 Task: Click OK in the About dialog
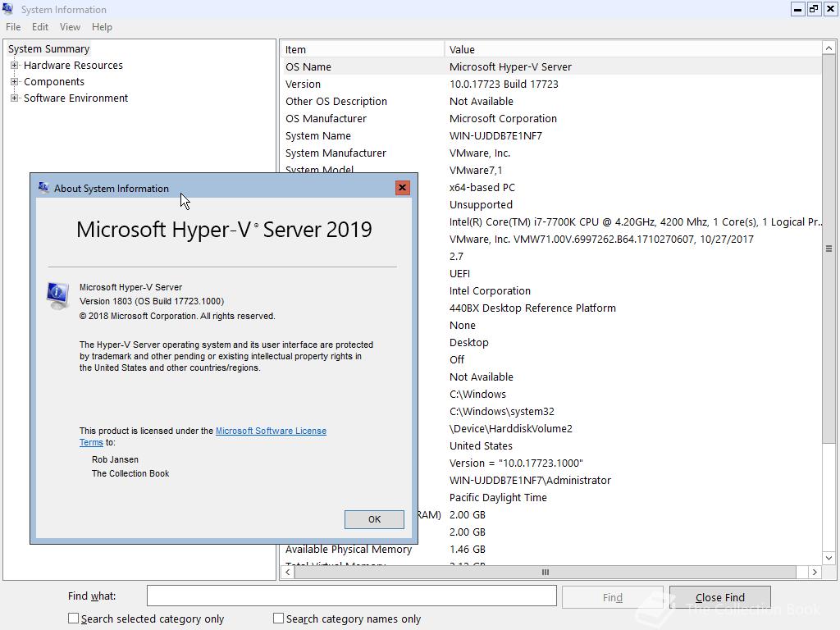(x=374, y=519)
